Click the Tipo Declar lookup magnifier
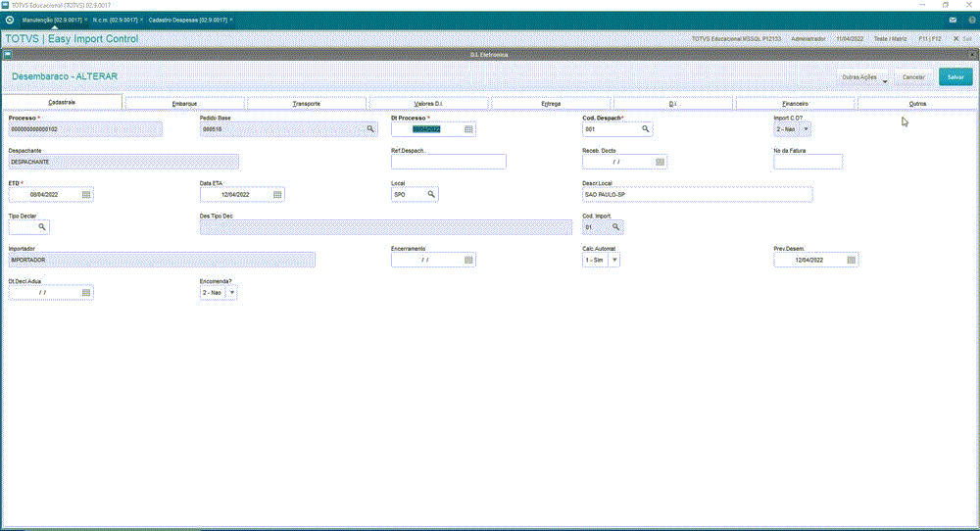This screenshot has width=980, height=531. pos(42,227)
